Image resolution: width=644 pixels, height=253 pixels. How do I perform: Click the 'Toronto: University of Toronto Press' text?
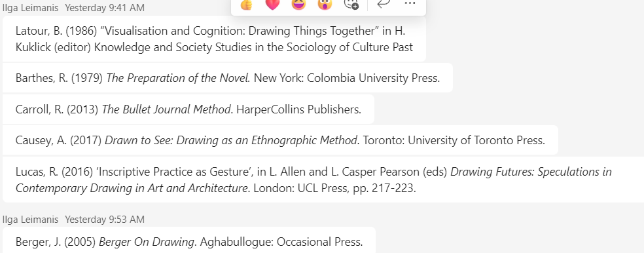(454, 140)
